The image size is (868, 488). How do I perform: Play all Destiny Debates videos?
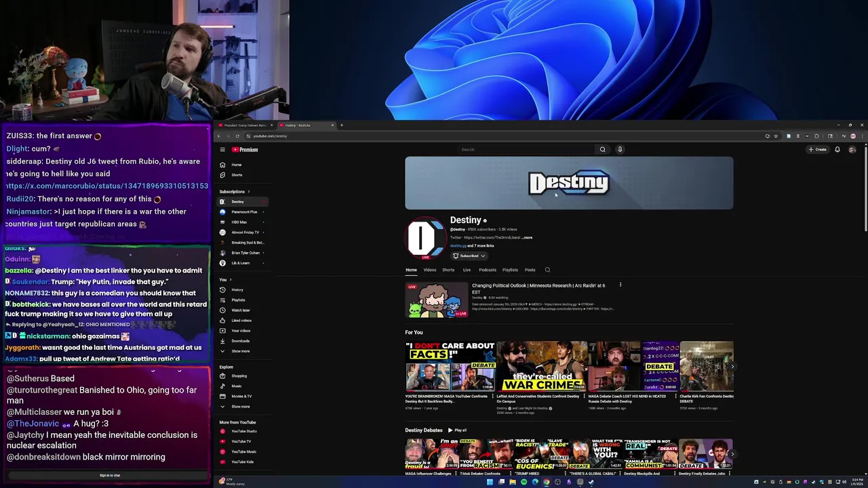coord(458,430)
